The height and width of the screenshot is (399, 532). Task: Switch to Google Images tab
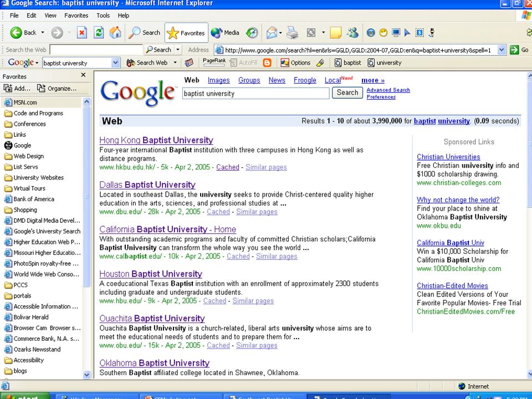coord(218,80)
